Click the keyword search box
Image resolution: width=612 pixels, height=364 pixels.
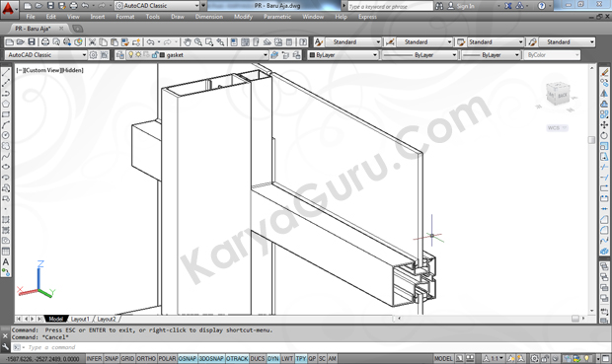tap(390, 6)
